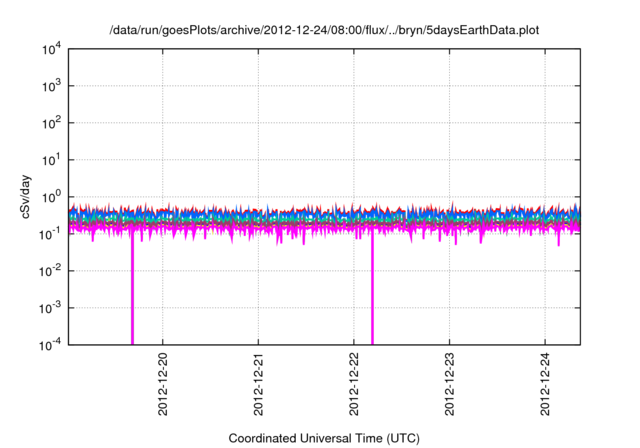640x448 pixels.
Task: Select the cSv/day y-axis label
Action: pyautogui.click(x=26, y=197)
